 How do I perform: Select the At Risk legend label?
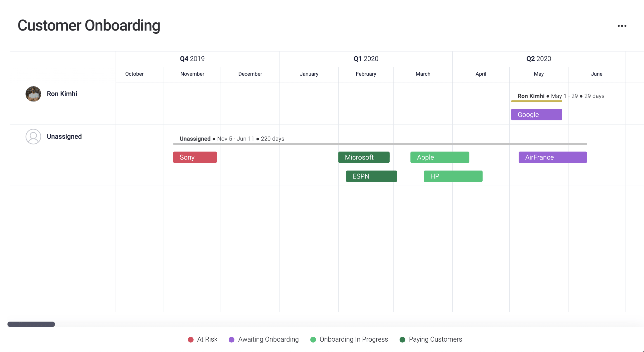207,339
